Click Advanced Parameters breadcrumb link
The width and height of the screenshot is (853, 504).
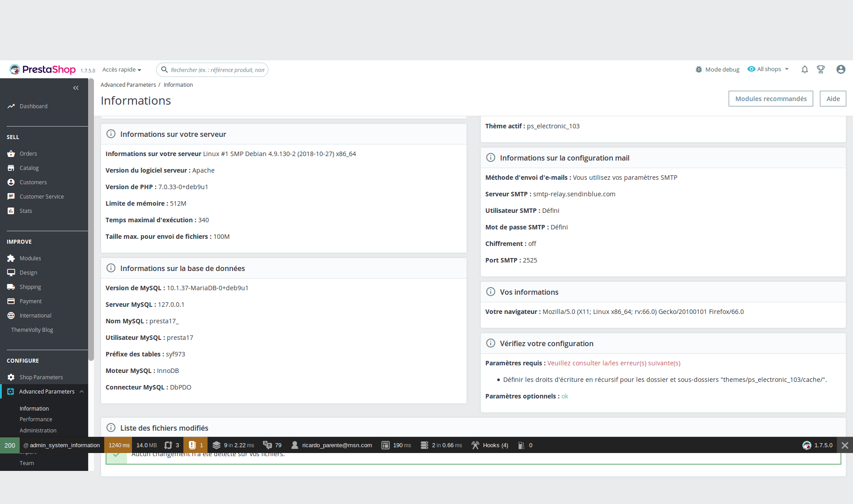pos(128,85)
